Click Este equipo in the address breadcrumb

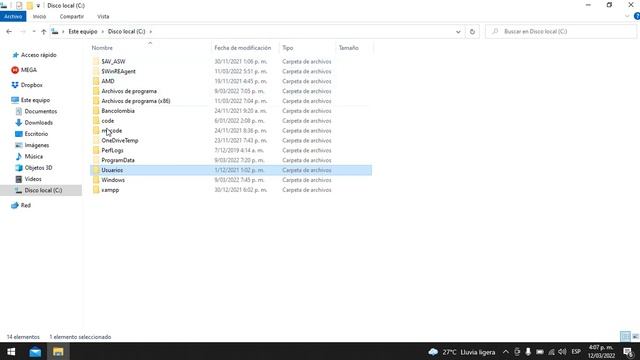(83, 31)
